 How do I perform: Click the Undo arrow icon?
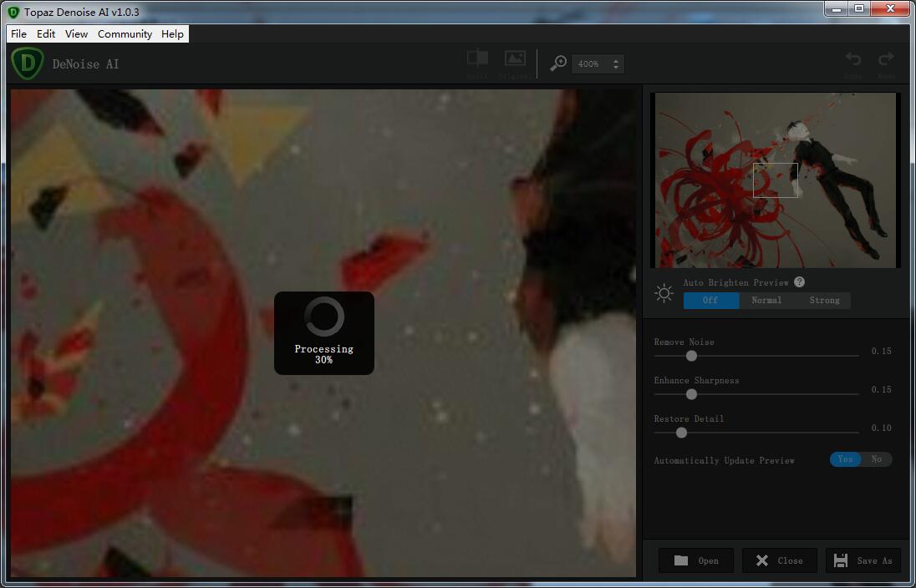point(852,59)
